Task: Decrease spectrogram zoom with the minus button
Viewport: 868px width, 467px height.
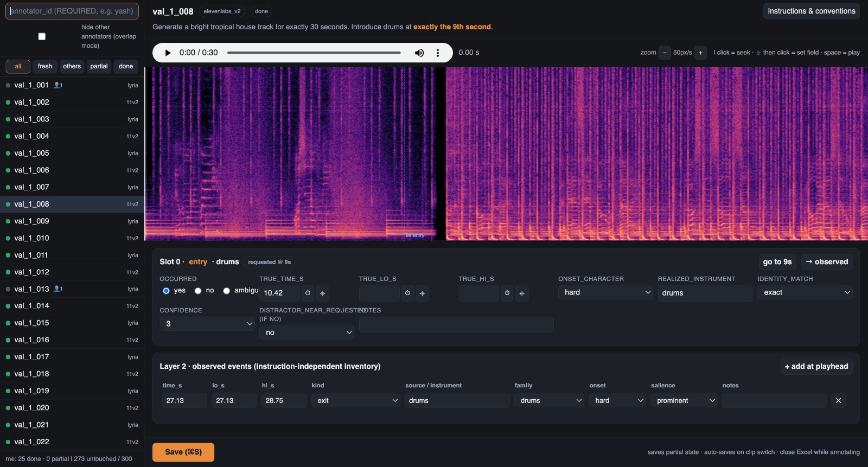Action: pos(665,53)
